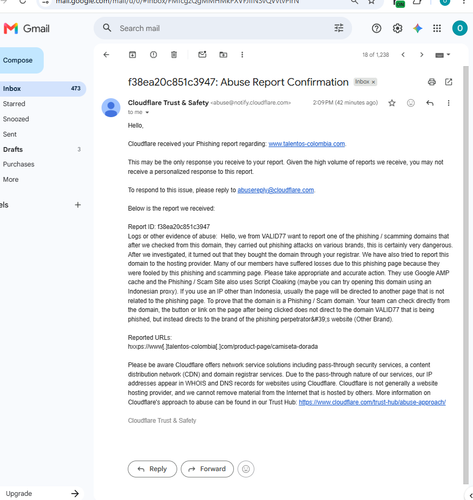473x500 pixels.
Task: Archive this email
Action: coord(132,55)
